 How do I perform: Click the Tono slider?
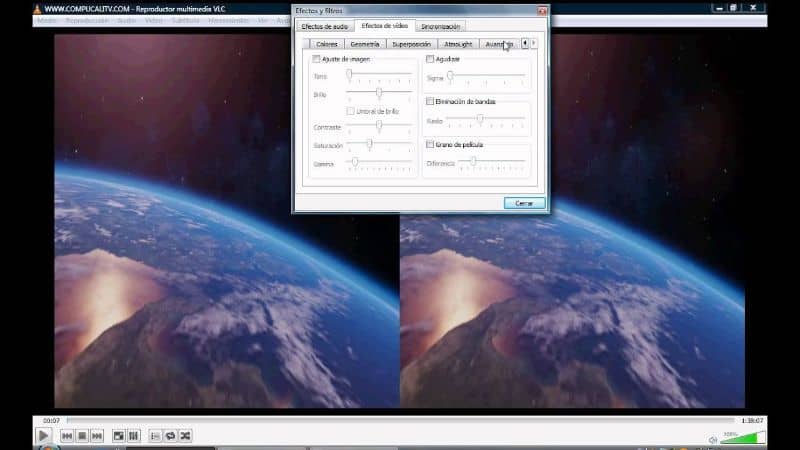point(379,76)
